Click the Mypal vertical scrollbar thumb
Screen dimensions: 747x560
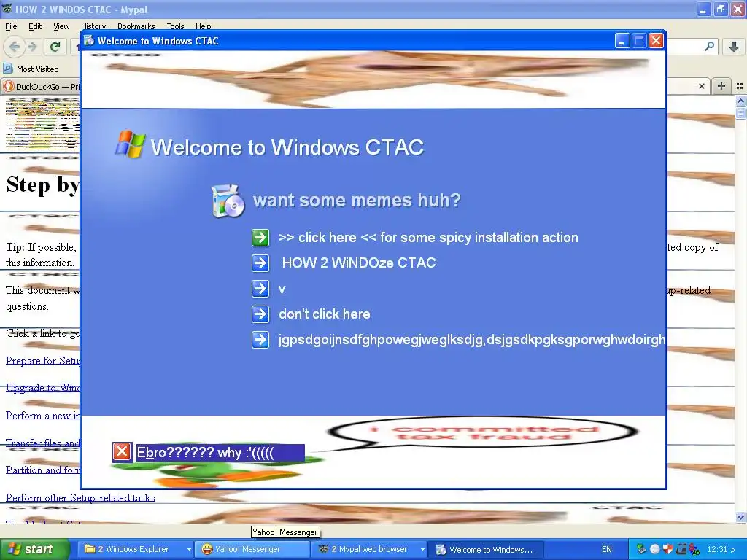pos(740,112)
